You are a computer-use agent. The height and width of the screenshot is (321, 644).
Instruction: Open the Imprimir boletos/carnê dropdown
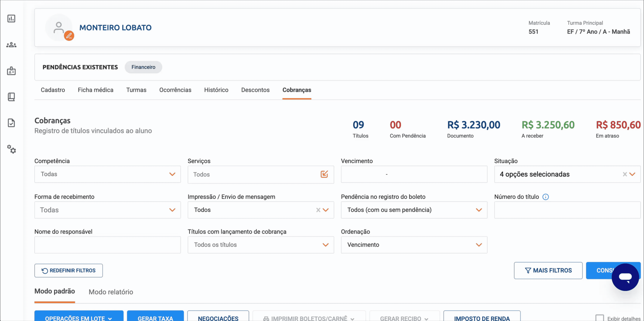[309, 316]
